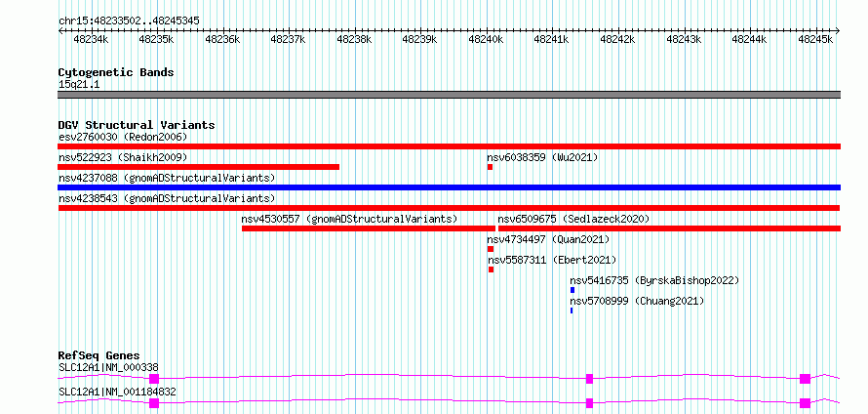Click the first exon box of NM_000338
Viewport: 868px width, 414px height.
coord(154,379)
